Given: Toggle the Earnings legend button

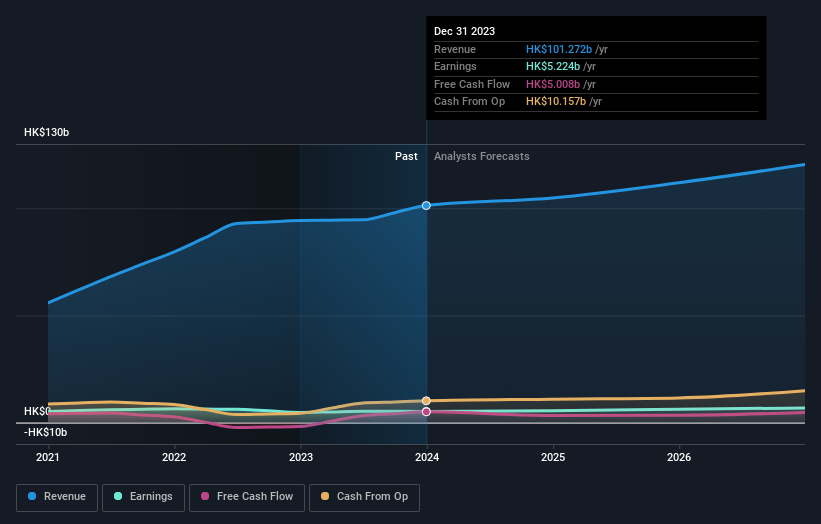Looking at the screenshot, I should [x=143, y=497].
